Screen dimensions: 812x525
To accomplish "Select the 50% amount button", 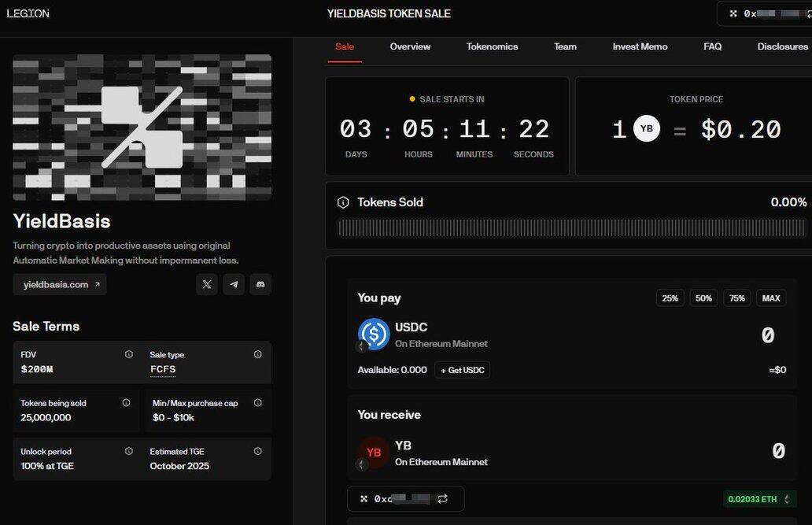I will click(703, 298).
